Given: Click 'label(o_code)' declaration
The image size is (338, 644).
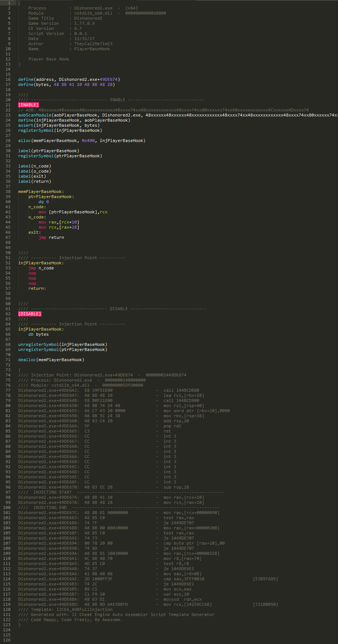Looking at the screenshot, I should click(x=35, y=171).
